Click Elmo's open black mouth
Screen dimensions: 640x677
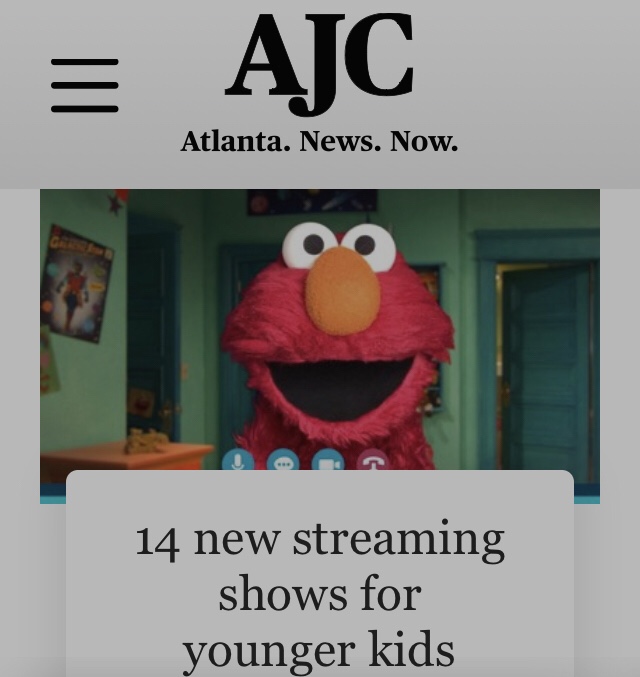click(x=341, y=389)
